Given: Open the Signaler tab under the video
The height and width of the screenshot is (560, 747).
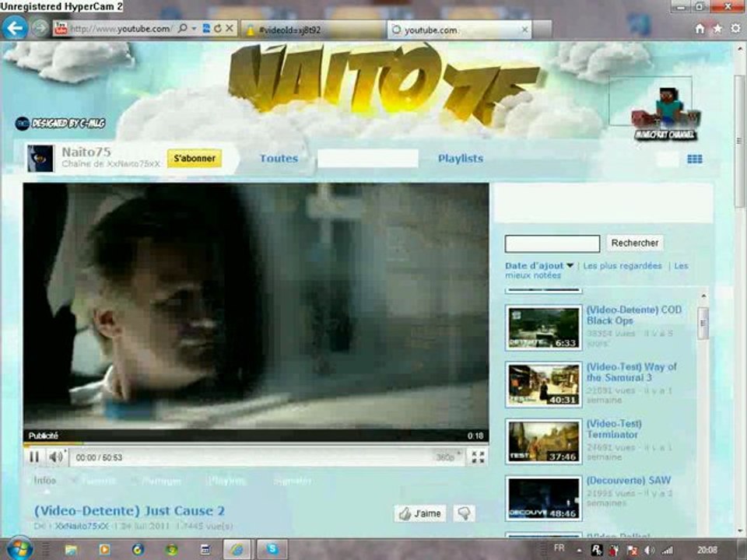Looking at the screenshot, I should point(292,481).
